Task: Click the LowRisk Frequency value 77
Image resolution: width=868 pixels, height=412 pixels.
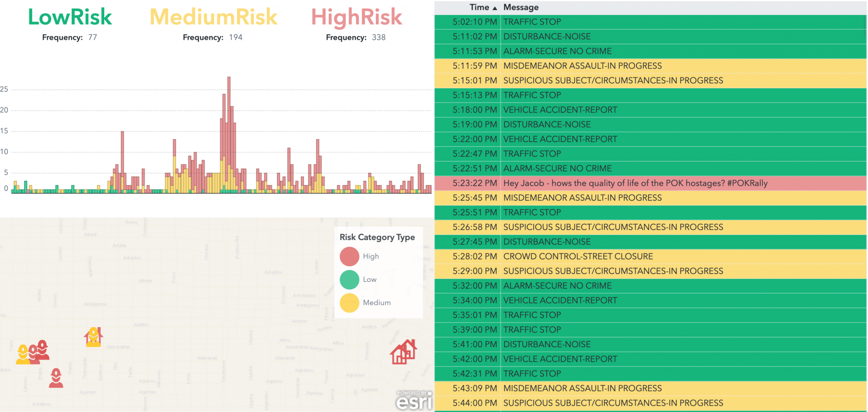Action: [94, 37]
